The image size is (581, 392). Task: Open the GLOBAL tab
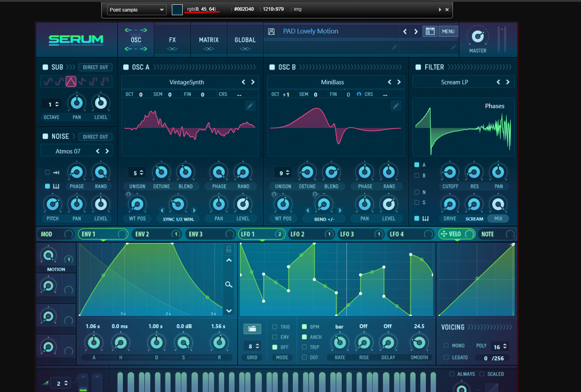click(245, 40)
